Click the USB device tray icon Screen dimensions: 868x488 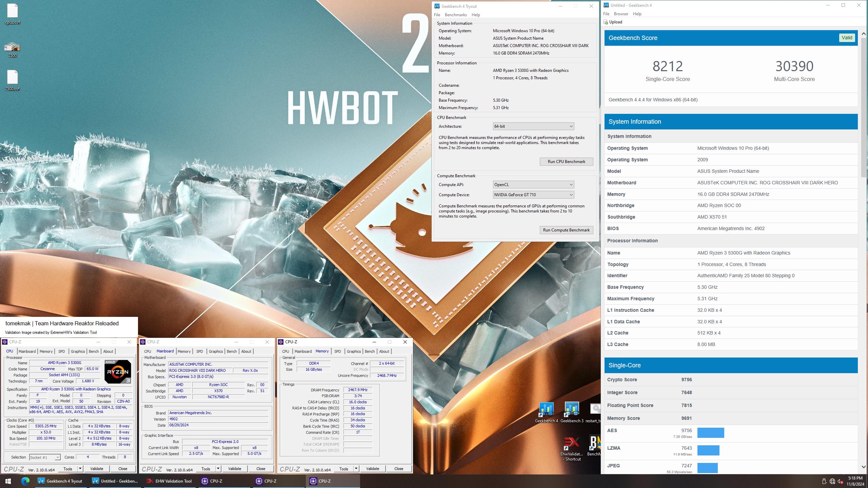(824, 481)
